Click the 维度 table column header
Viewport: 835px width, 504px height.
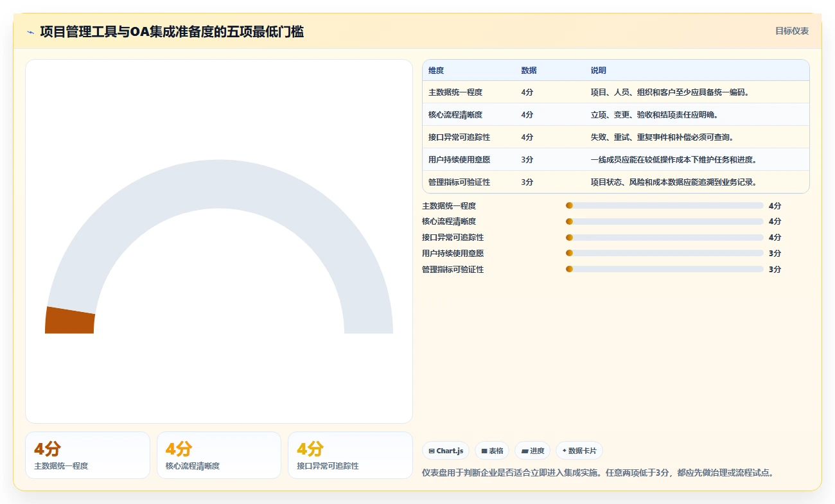point(436,71)
